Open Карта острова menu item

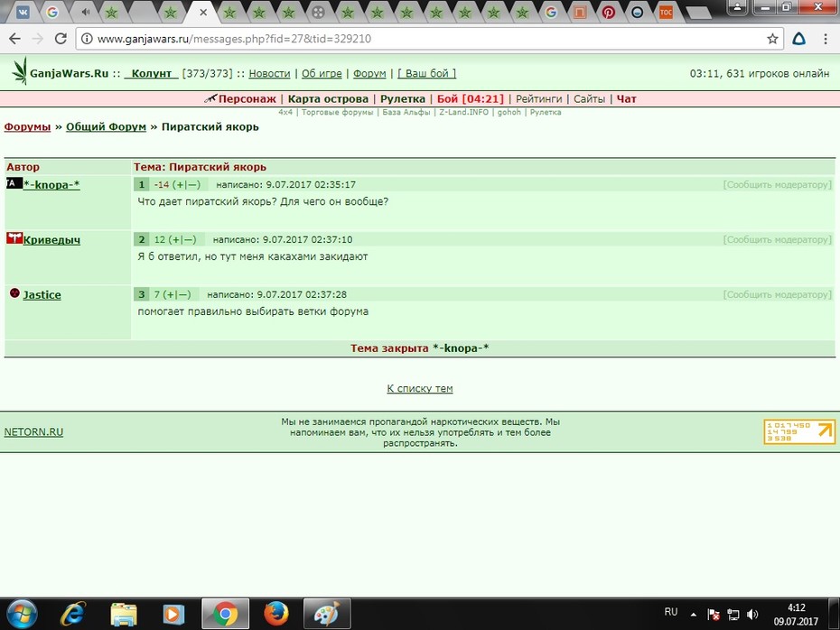pos(328,98)
